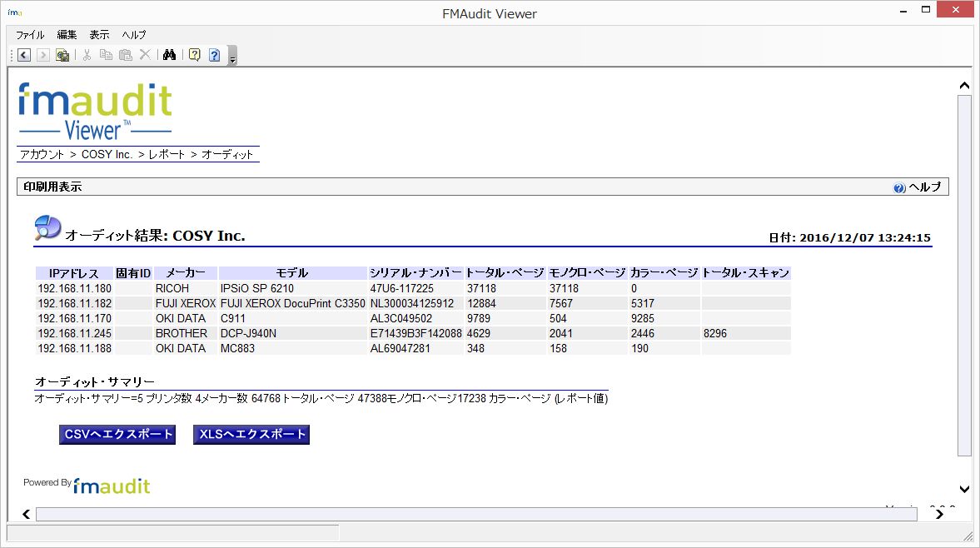The width and height of the screenshot is (980, 548).
Task: Open the ファイル menu
Action: click(30, 35)
